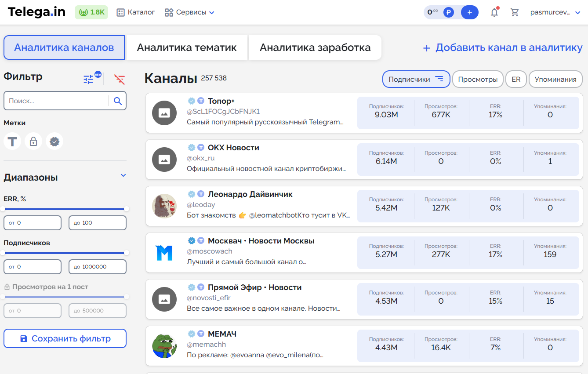Click the online 1.8K status badge
The height and width of the screenshot is (374, 588).
click(x=91, y=12)
